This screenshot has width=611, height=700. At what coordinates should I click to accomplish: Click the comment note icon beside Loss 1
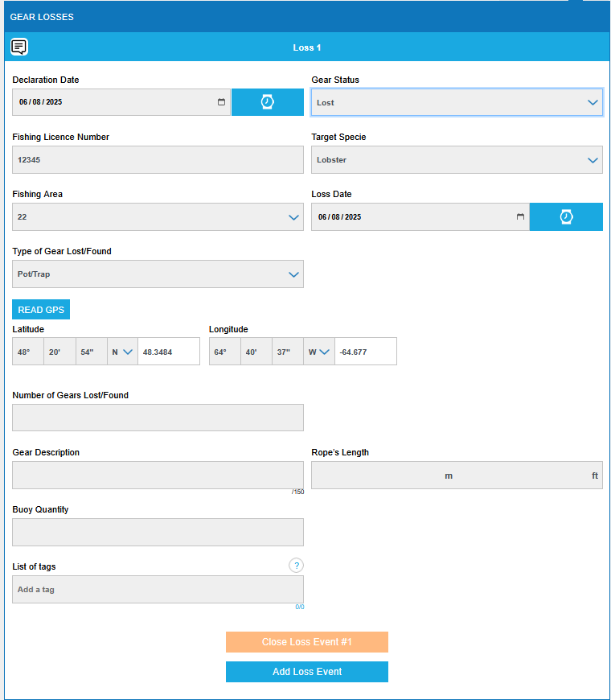pyautogui.click(x=19, y=47)
